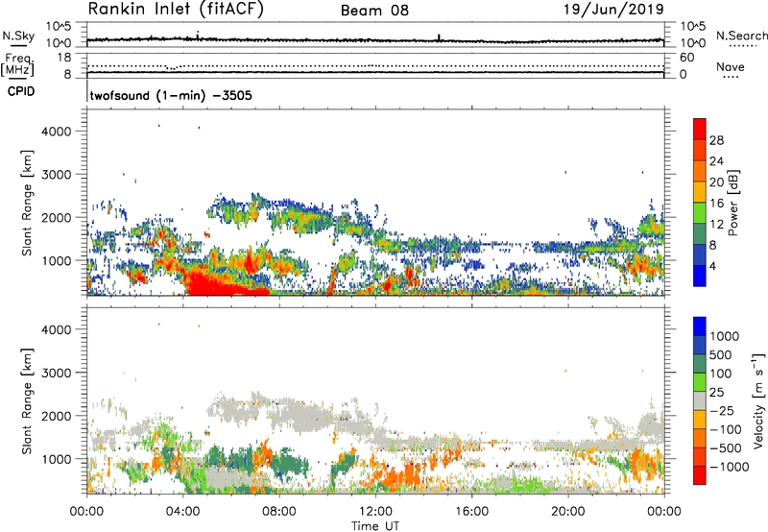Click 'Slant Range [km]' label of power plot
This screenshot has width=768, height=532.
click(27, 203)
